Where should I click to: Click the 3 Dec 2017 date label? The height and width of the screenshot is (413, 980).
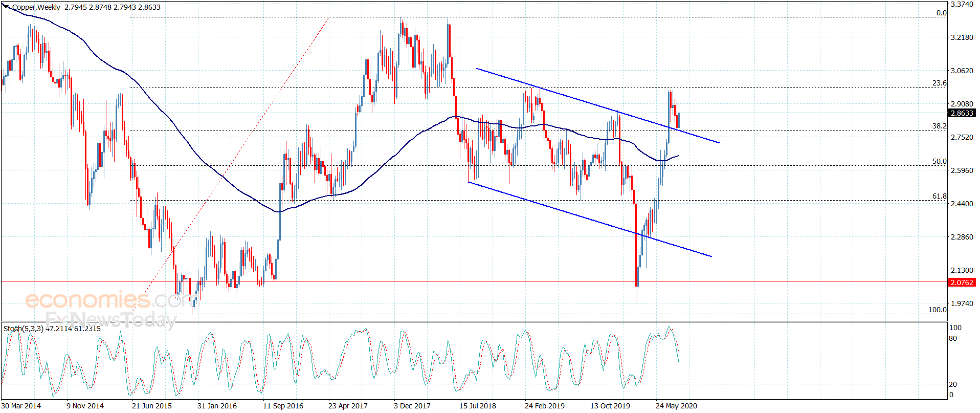412,406
